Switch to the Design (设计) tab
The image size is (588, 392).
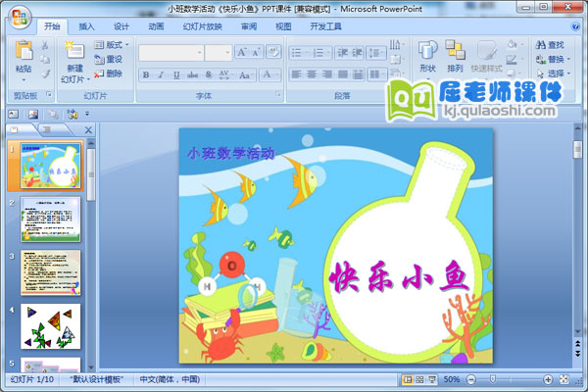click(x=122, y=26)
